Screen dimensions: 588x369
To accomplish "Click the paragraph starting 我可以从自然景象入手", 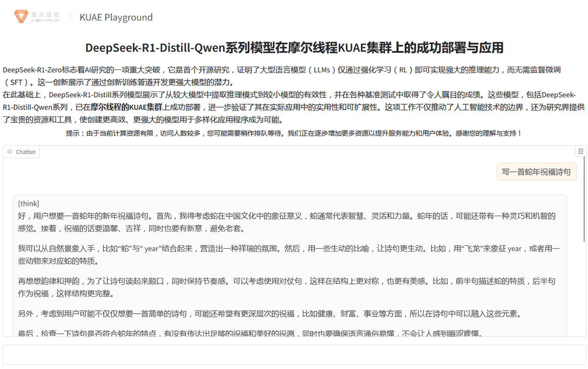I will (x=289, y=254).
